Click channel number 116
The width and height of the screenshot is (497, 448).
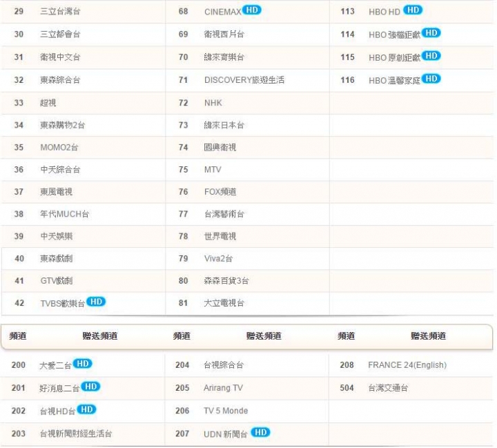[x=347, y=80]
